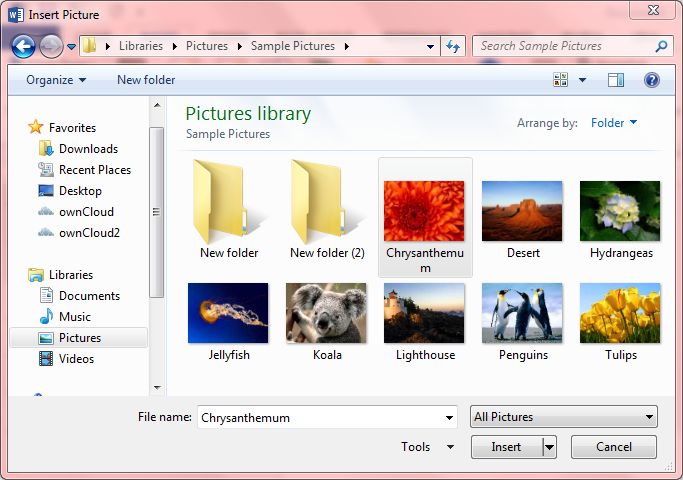Click the Libraries folder icon

point(36,275)
